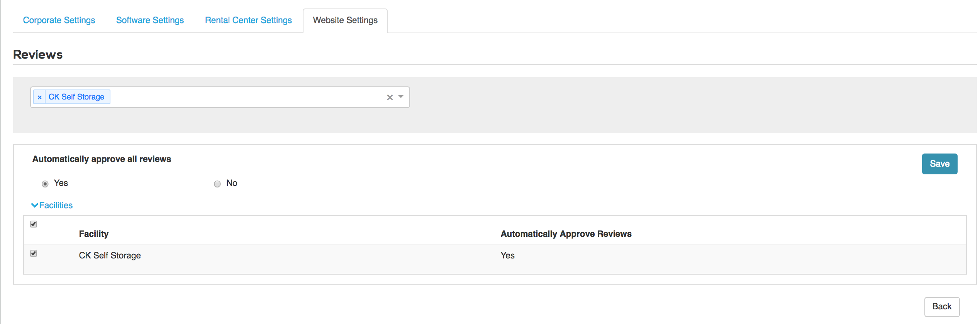
Task: Go to Rental Center Settings tab
Action: point(248,20)
